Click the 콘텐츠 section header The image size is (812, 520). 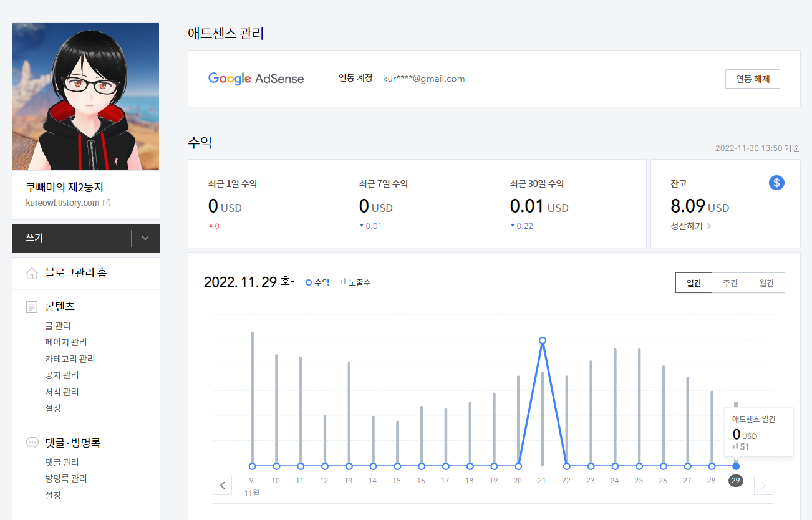tap(60, 307)
